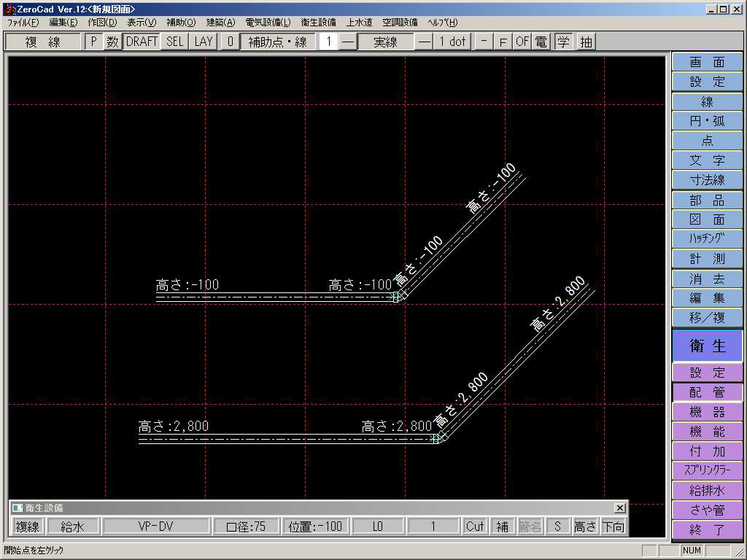
Task: Open the 表示(V) menu
Action: click(142, 23)
